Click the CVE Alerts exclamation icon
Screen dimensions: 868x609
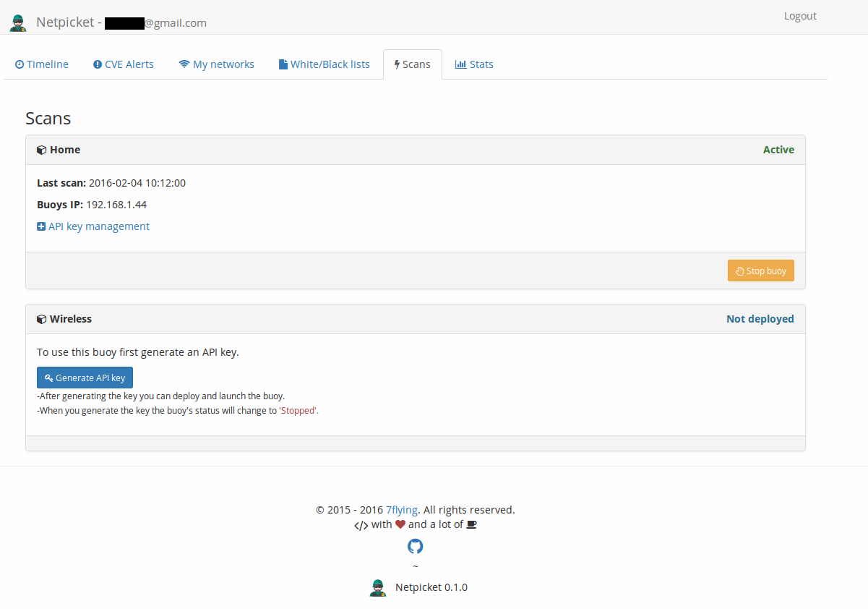click(98, 64)
